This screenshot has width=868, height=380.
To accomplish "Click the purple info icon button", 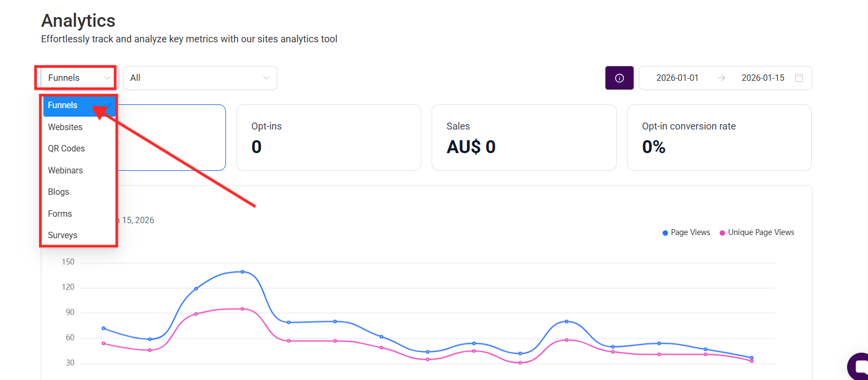I will [620, 78].
